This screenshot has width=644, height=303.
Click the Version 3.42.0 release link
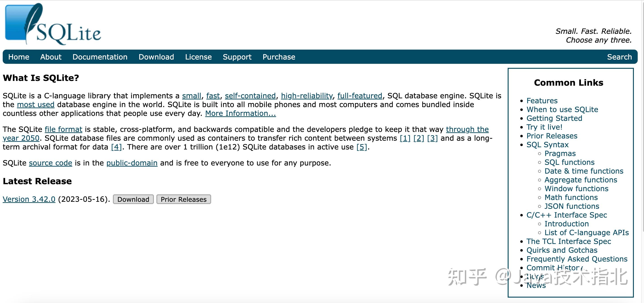click(29, 199)
